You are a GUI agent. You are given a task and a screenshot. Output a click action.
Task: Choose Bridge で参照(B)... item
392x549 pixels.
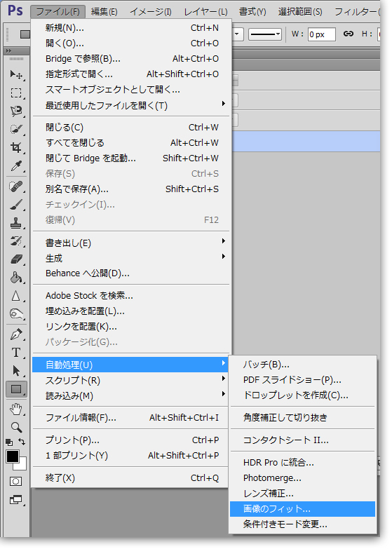pyautogui.click(x=132, y=58)
